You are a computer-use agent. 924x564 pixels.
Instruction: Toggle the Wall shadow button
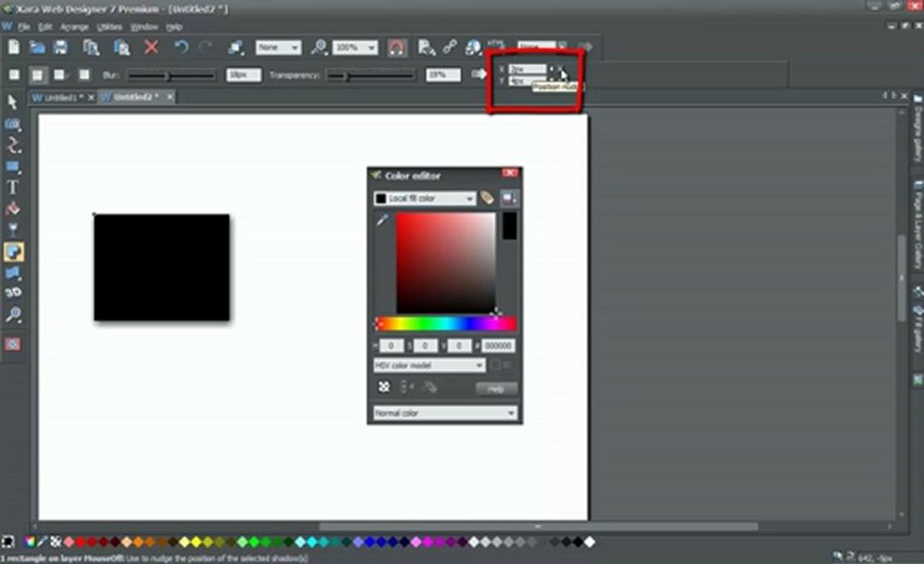pos(38,75)
